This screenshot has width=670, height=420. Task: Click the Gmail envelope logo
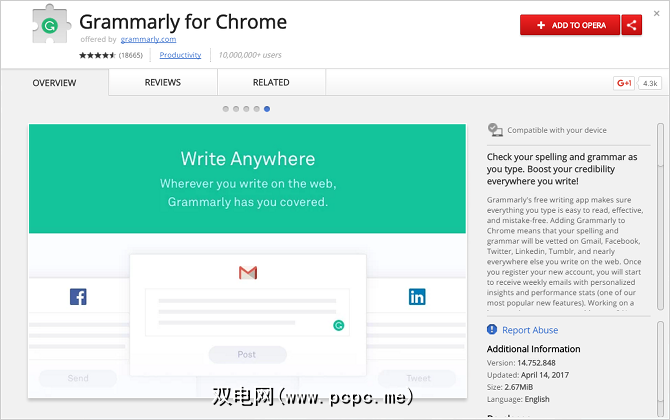pos(248,273)
